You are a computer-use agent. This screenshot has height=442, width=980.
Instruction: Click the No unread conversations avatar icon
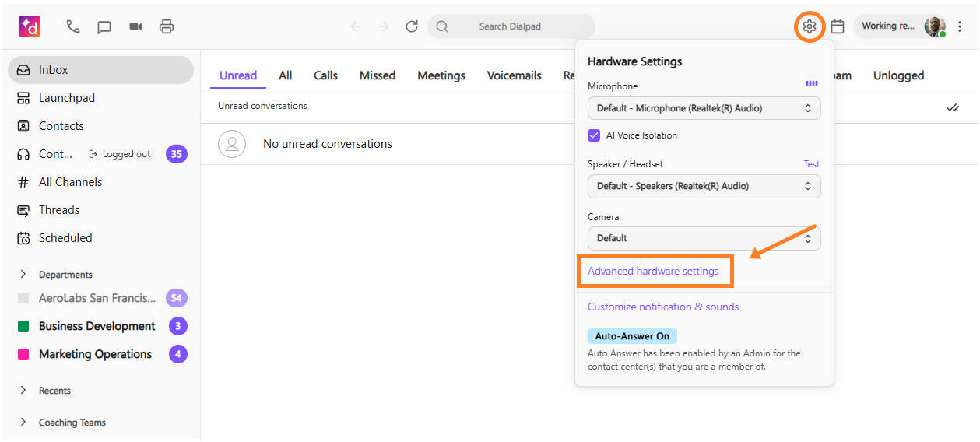tap(232, 144)
